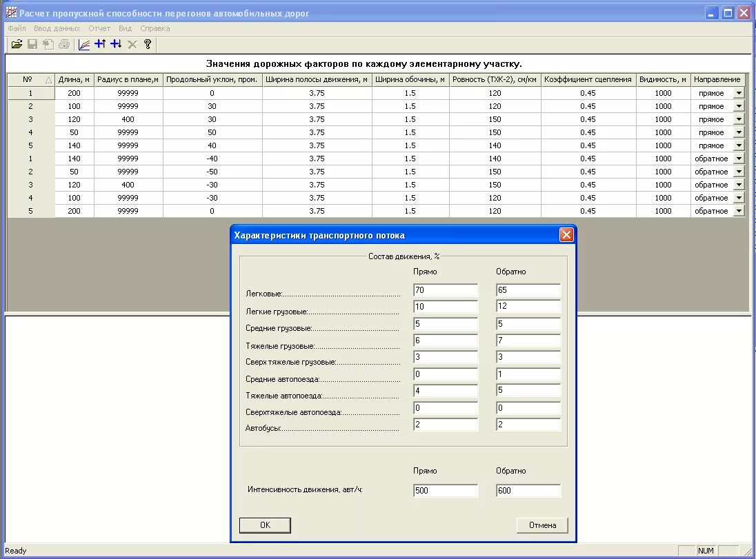Click Легковые Прямо field with 70
Screen dimensions: 756x559
tap(446, 289)
